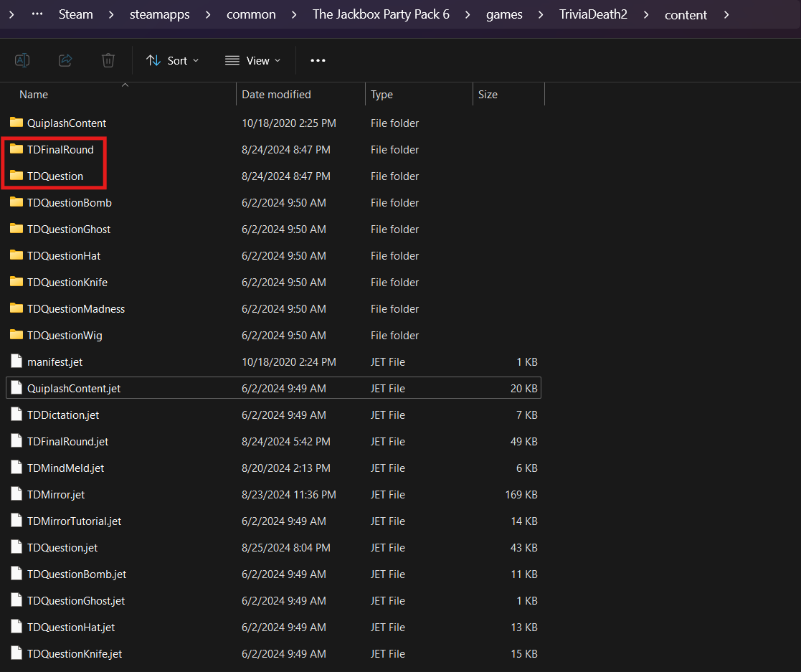The image size is (801, 672).
Task: Select the QuiplashContent folder icon
Action: click(x=16, y=123)
